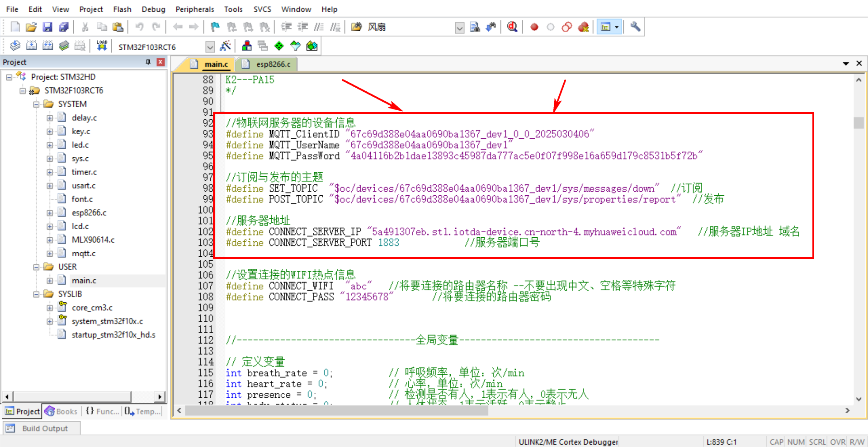This screenshot has height=447, width=868.
Task: Click the Save icon
Action: (x=47, y=27)
